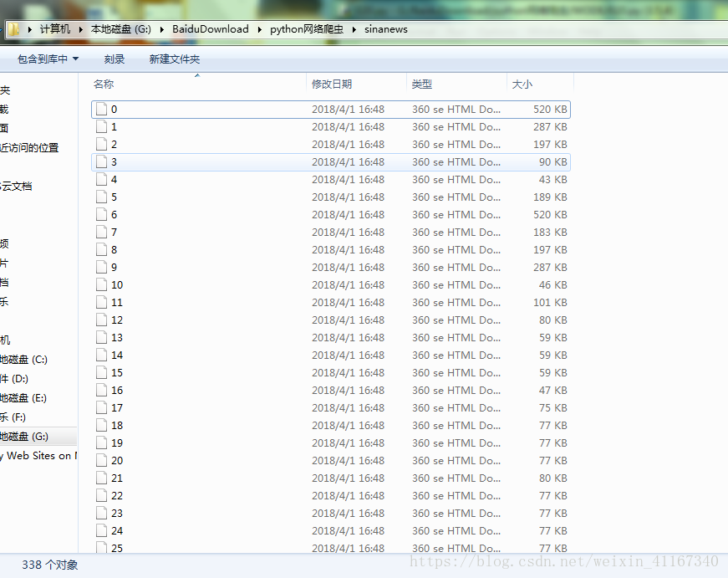Click the 520 KB size of file 0
Image resolution: width=728 pixels, height=578 pixels.
[x=550, y=110]
